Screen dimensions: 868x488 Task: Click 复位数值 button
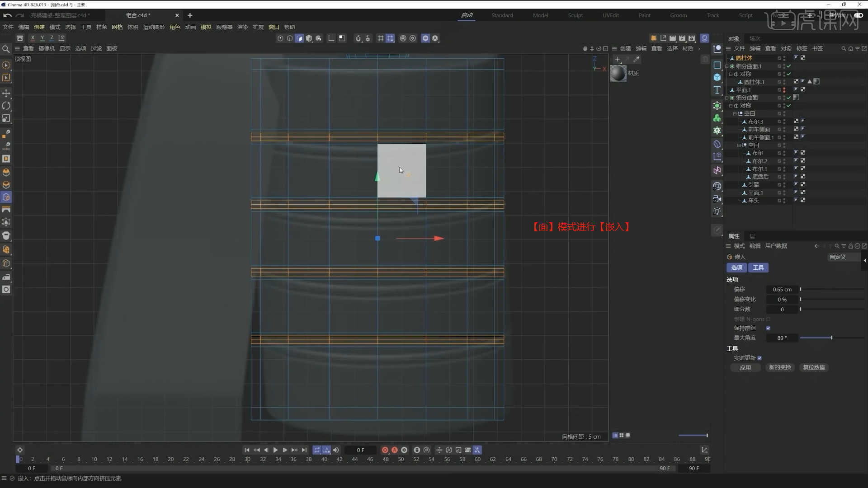(814, 367)
